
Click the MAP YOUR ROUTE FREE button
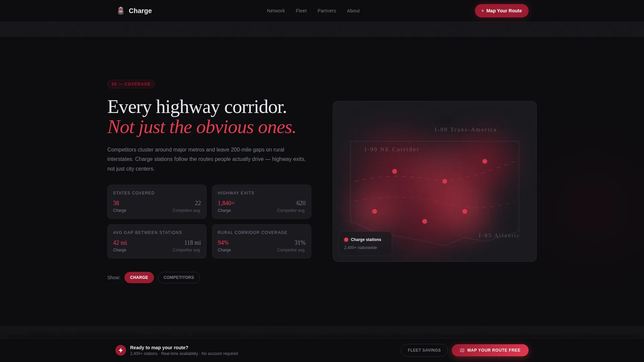click(490, 350)
